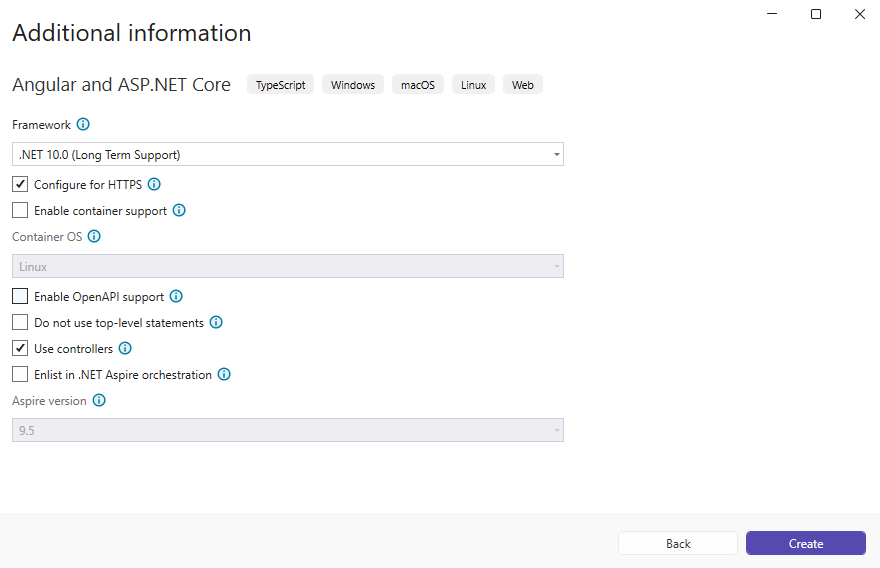The height and width of the screenshot is (568, 880).
Task: Uncheck the Use controllers checkbox
Action: pos(20,349)
